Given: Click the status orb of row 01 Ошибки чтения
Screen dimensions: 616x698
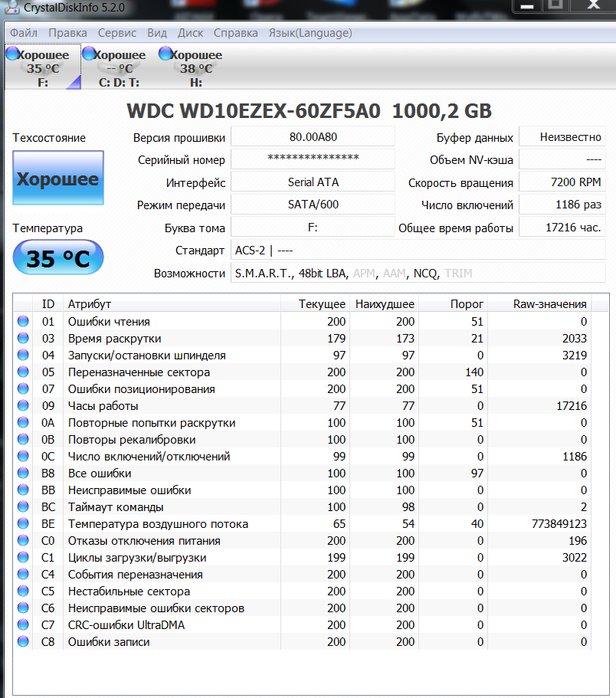Looking at the screenshot, I should 23,321.
